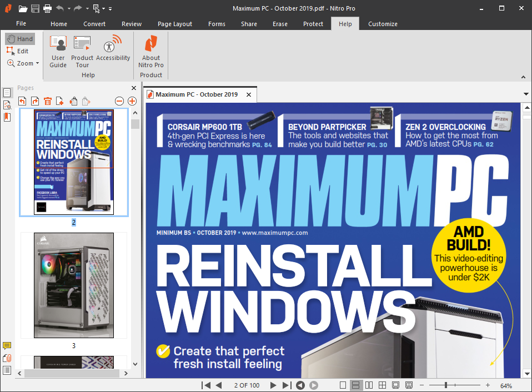
Task: Click the zoom slider handle
Action: (446, 385)
